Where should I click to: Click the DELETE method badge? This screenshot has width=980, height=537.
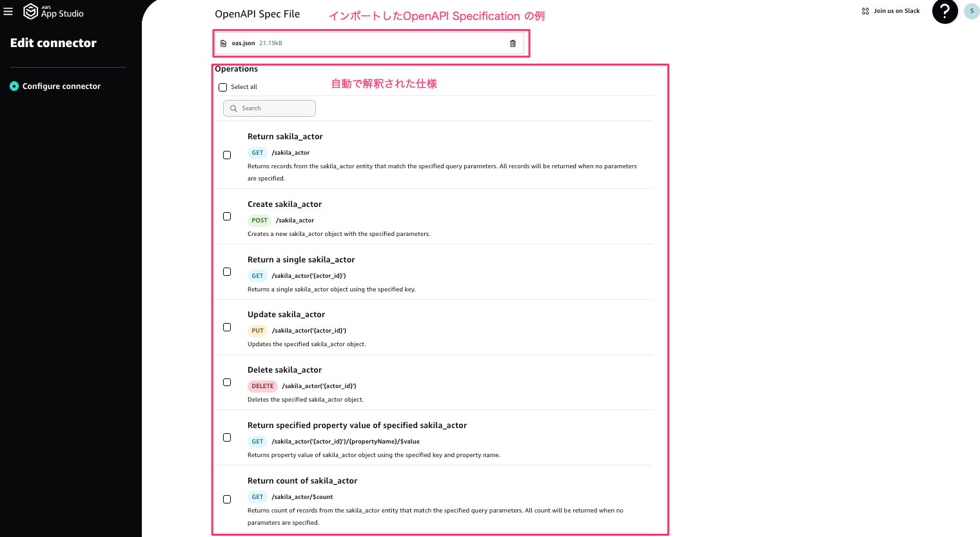[262, 386]
